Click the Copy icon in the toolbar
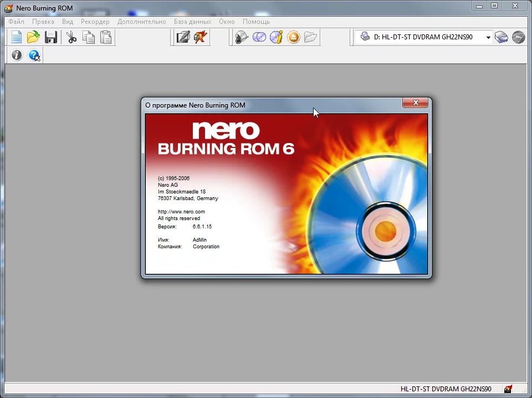 click(x=89, y=37)
